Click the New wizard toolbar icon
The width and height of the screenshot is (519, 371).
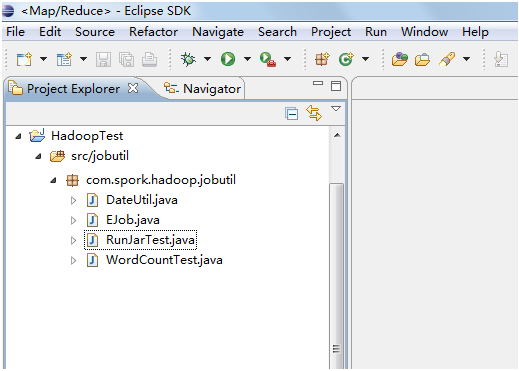[24, 59]
